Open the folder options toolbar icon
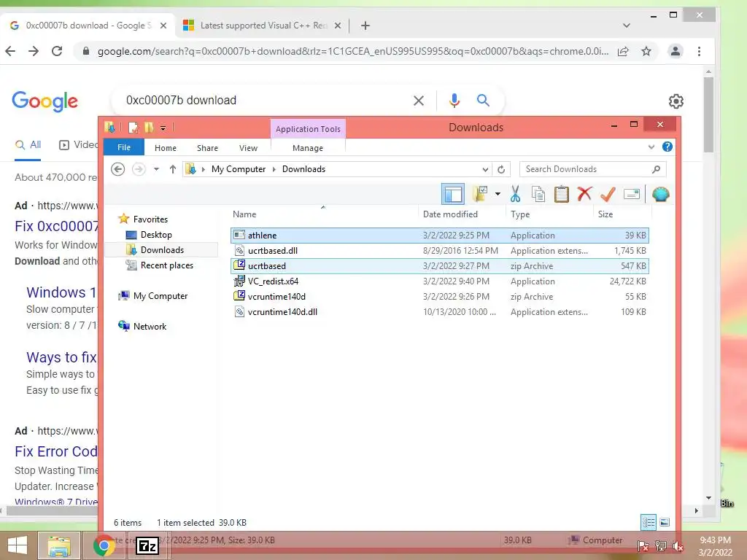 480,194
